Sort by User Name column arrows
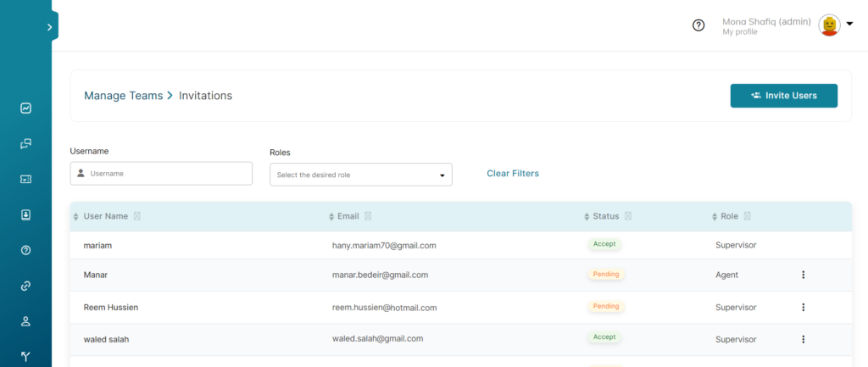 [75, 216]
